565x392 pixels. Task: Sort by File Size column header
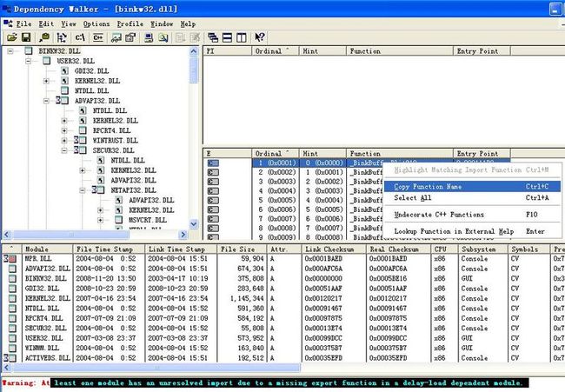242,249
